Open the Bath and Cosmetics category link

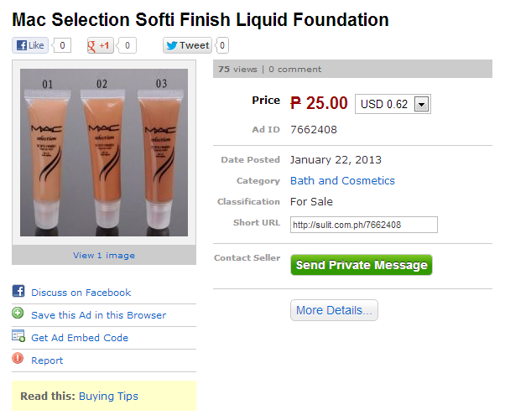point(342,180)
